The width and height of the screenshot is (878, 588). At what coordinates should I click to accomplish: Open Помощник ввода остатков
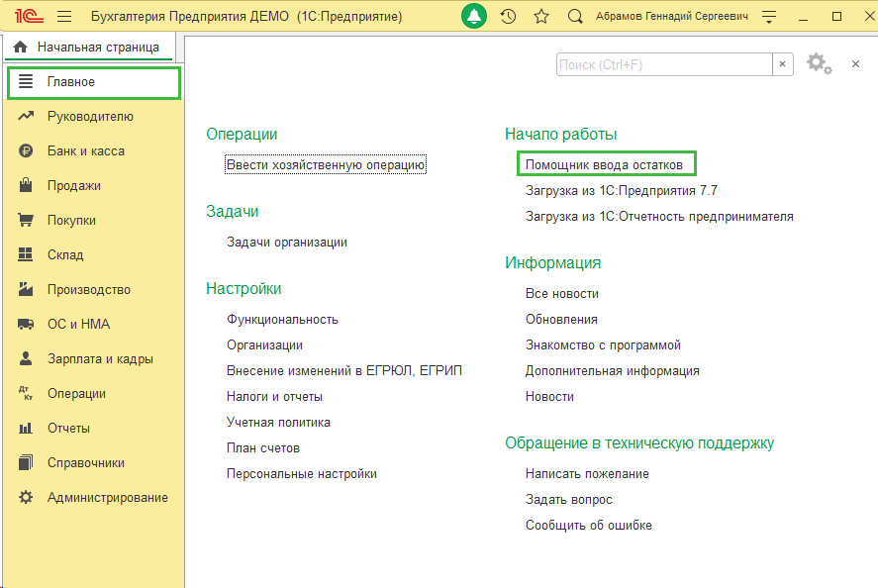604,165
